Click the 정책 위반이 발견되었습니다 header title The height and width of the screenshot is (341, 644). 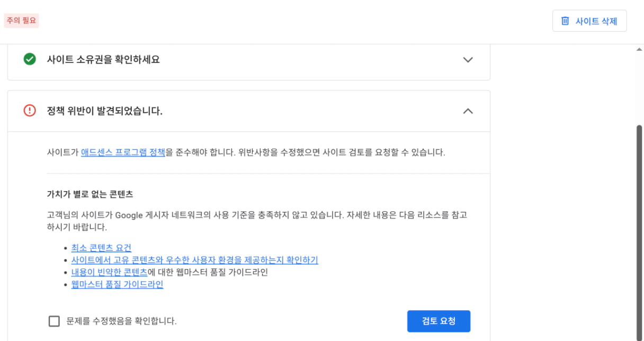104,111
